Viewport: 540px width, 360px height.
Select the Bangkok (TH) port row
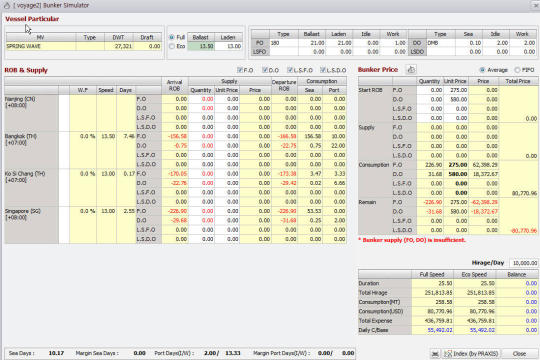(32, 150)
